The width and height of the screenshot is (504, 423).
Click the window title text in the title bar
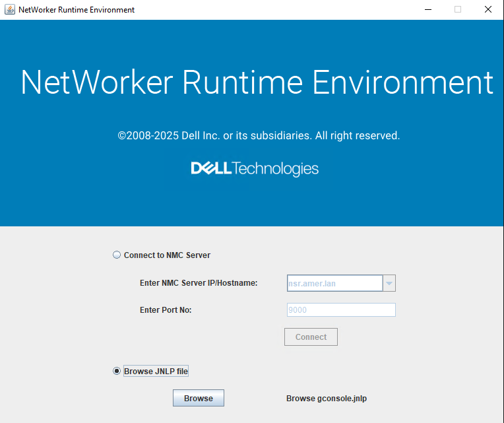(x=77, y=10)
